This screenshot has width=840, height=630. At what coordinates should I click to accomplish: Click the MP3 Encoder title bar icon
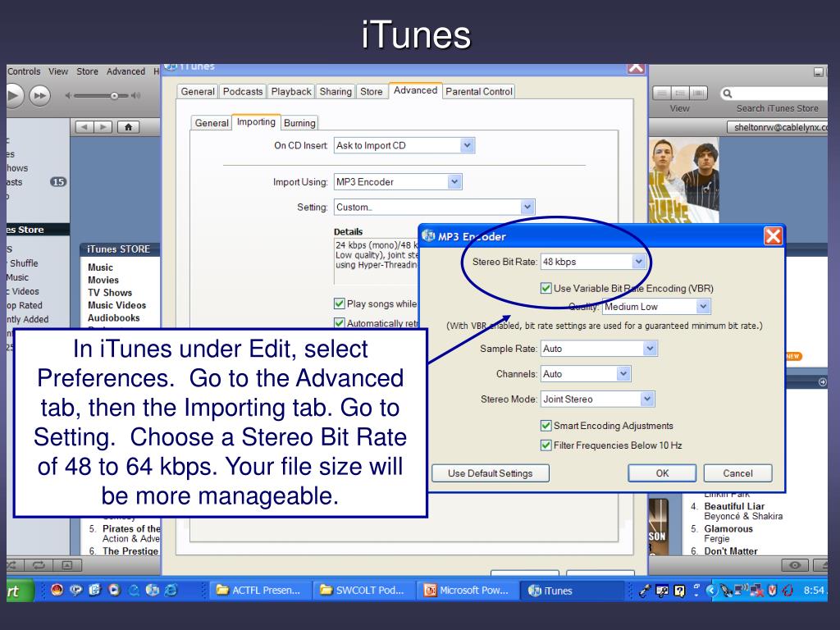(428, 235)
